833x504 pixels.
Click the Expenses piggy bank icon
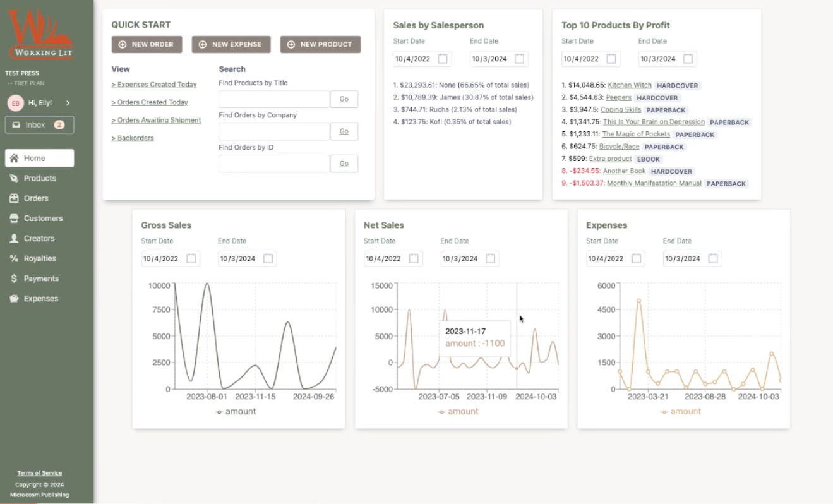(x=14, y=299)
